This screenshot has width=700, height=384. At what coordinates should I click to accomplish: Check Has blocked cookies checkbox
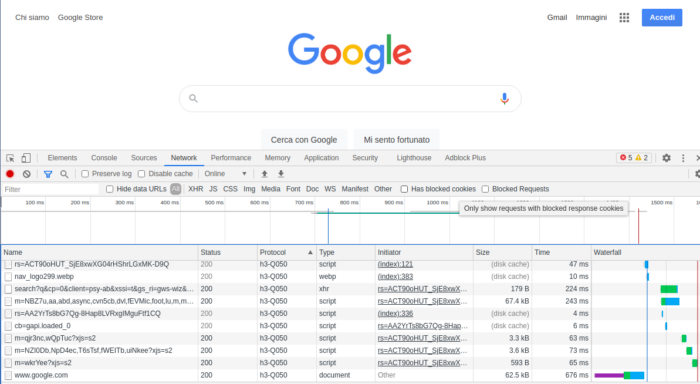(x=404, y=189)
